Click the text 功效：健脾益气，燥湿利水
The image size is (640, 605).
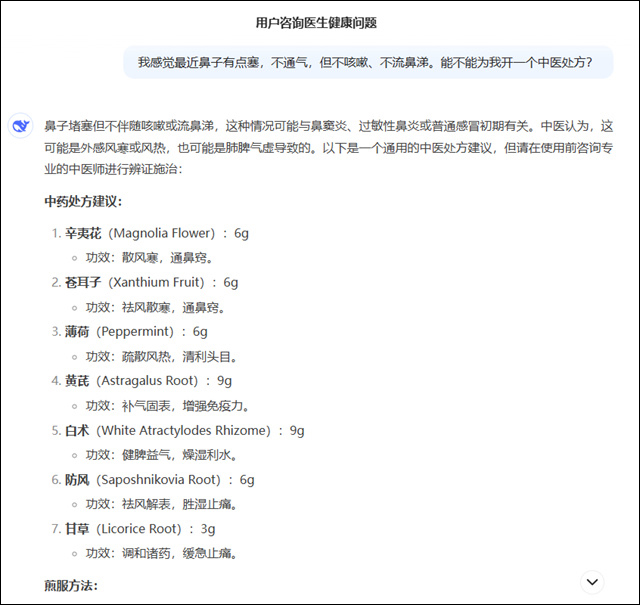pyautogui.click(x=161, y=455)
